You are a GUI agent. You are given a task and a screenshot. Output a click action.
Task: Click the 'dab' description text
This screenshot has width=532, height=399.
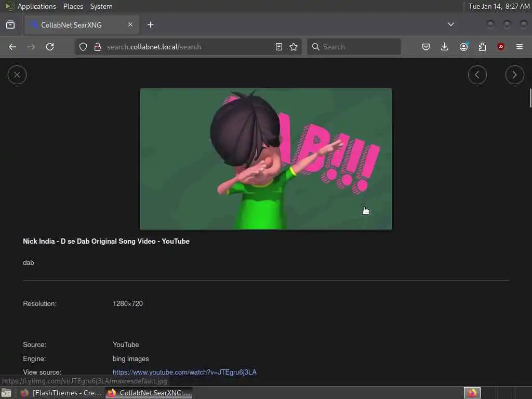coord(29,262)
